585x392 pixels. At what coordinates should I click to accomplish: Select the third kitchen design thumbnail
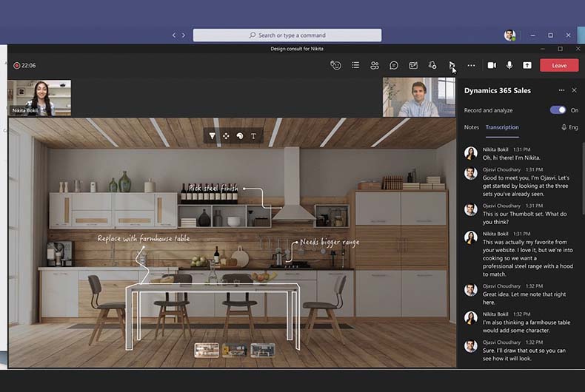coord(263,351)
